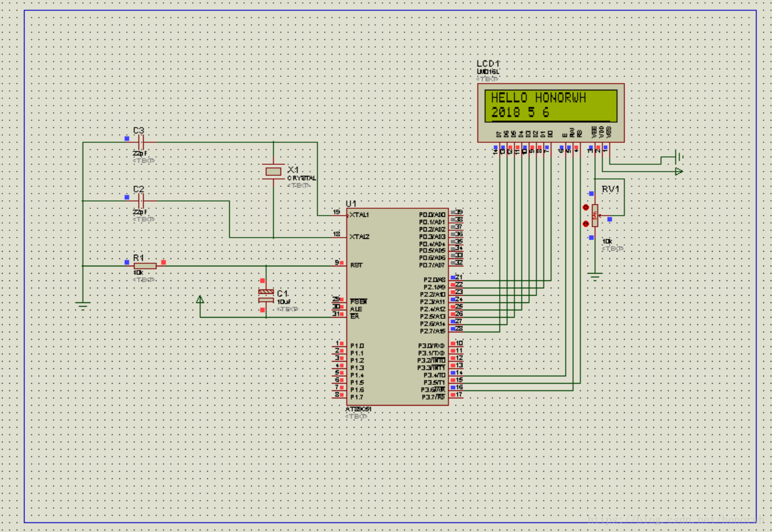Select resistor R1 body
This screenshot has width=772, height=532.
(145, 266)
